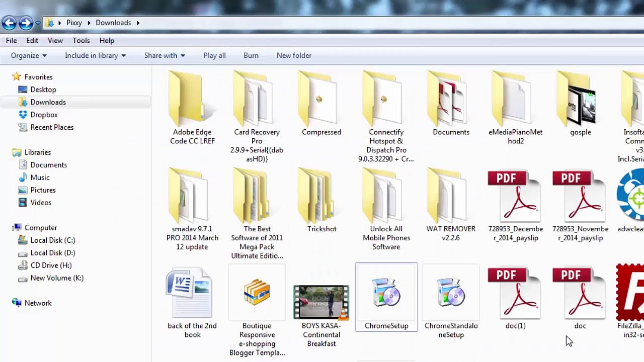The width and height of the screenshot is (644, 362).
Task: Select the Adobe Edge Code CC LREF folder
Action: point(192,108)
